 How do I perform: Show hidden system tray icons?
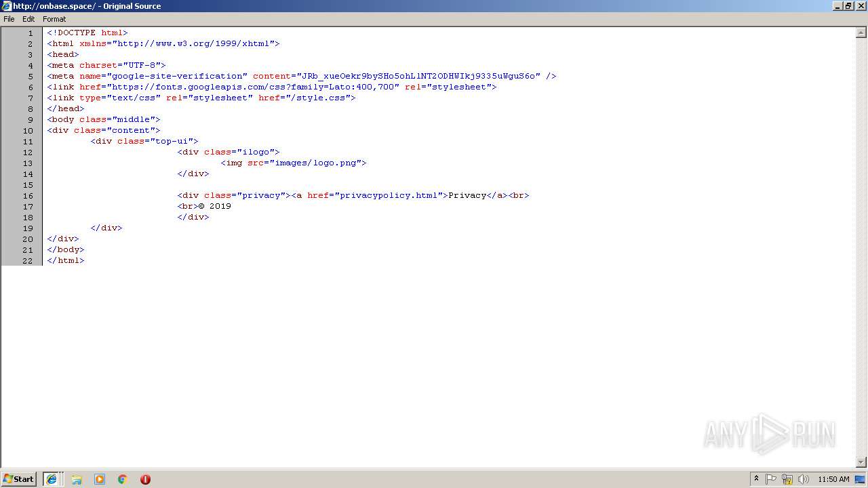pos(756,479)
